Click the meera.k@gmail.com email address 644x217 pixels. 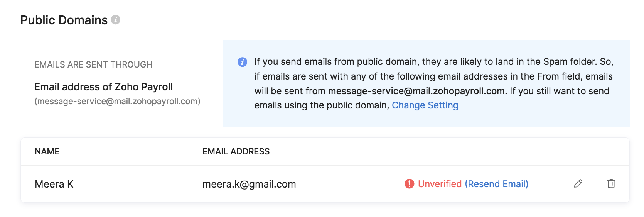point(249,184)
